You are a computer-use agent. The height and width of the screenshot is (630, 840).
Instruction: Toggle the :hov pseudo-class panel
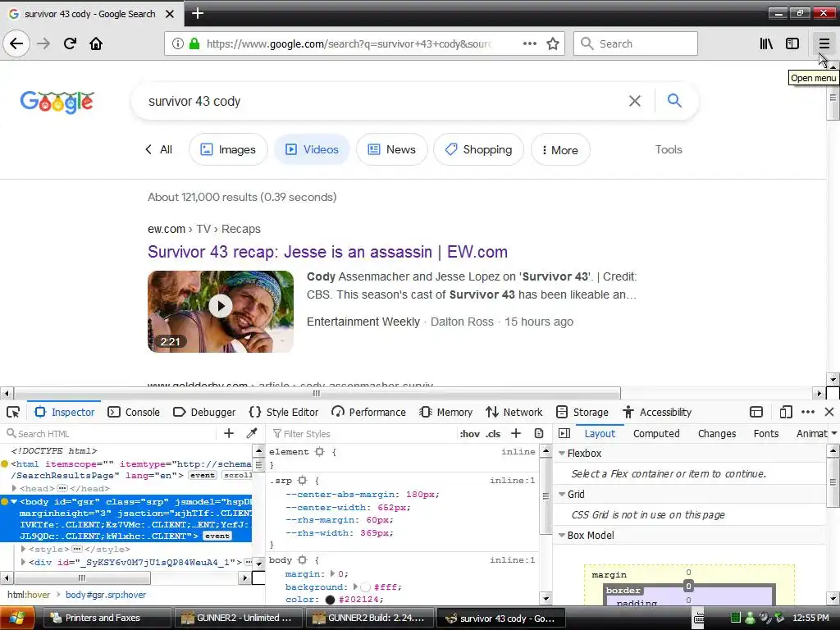pos(470,434)
